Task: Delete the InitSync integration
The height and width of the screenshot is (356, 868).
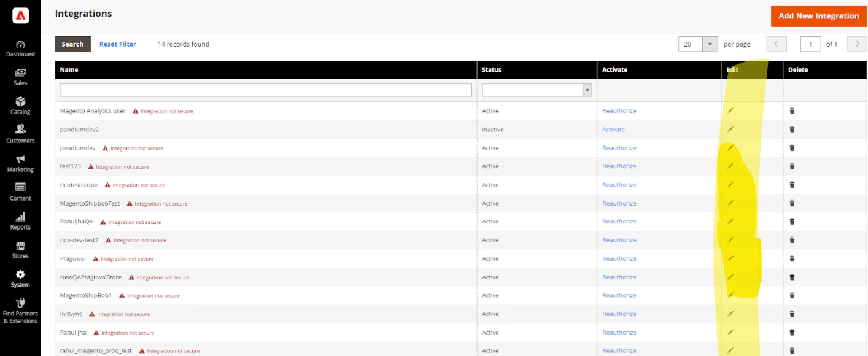Action: (x=792, y=314)
